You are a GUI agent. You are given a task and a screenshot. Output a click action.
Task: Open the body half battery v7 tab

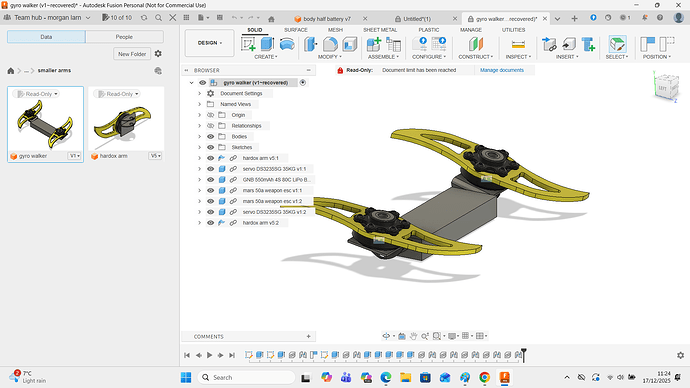click(326, 19)
